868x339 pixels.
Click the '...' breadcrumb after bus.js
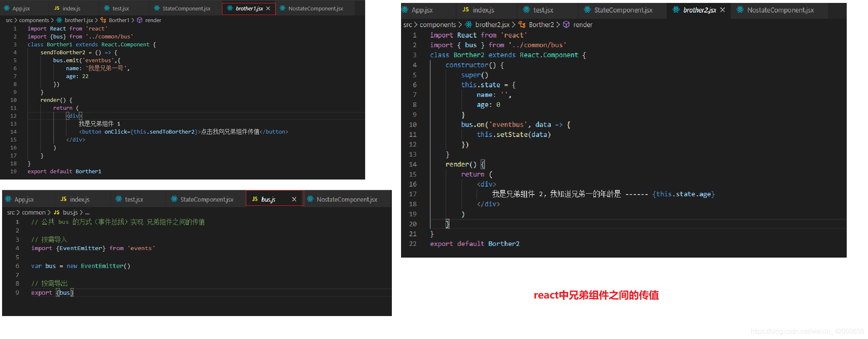[87, 213]
